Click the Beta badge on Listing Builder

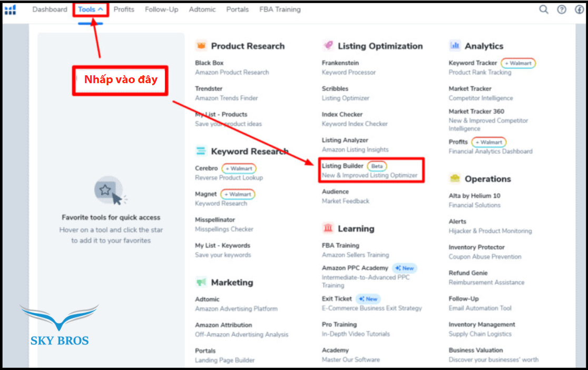point(377,166)
